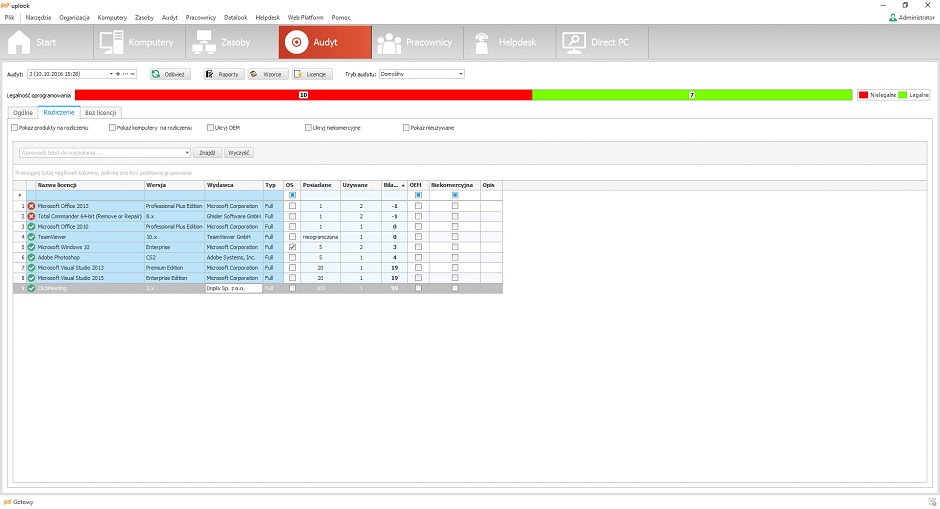Toggle the OEM filter row checkbox
The height and width of the screenshot is (509, 940).
coord(418,195)
